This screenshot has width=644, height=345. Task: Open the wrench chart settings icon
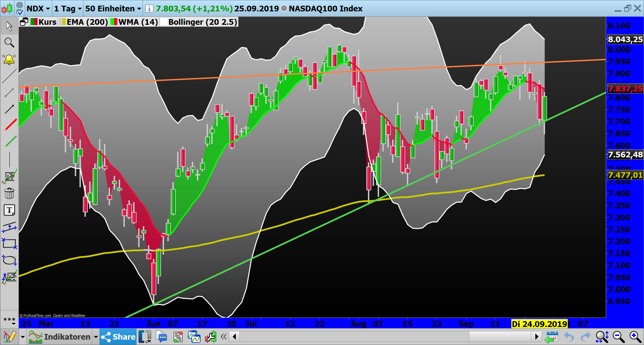pyautogui.click(x=211, y=337)
